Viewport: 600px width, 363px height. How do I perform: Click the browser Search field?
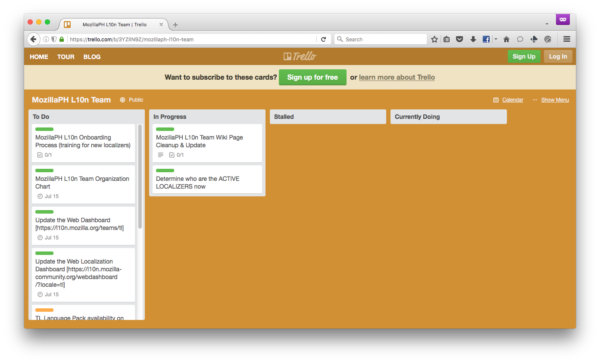click(381, 39)
